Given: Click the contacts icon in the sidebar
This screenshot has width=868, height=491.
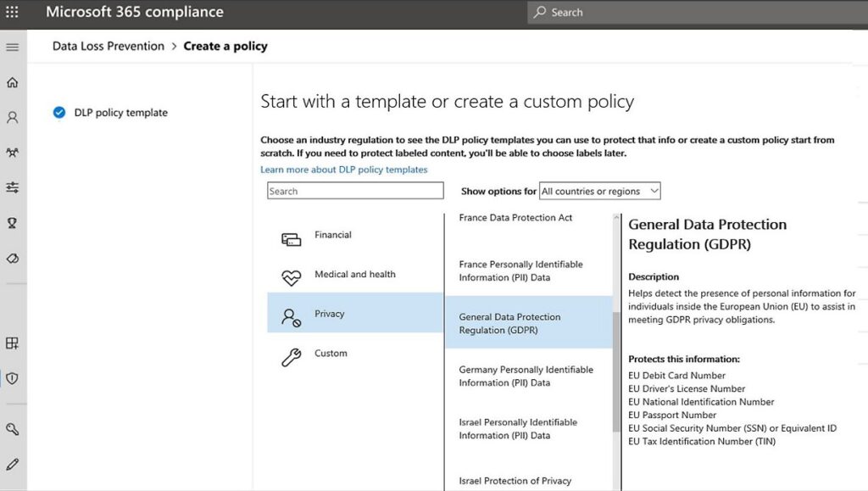Looking at the screenshot, I should coord(12,117).
